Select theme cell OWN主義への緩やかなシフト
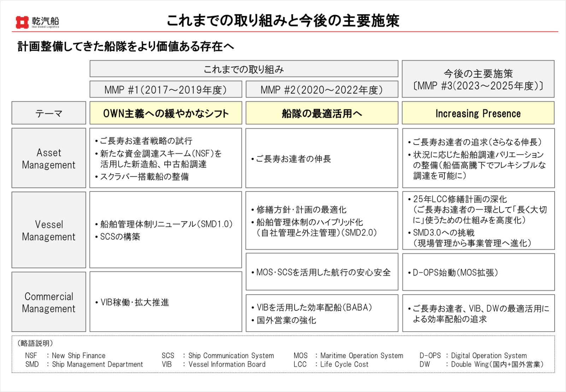 [x=166, y=113]
